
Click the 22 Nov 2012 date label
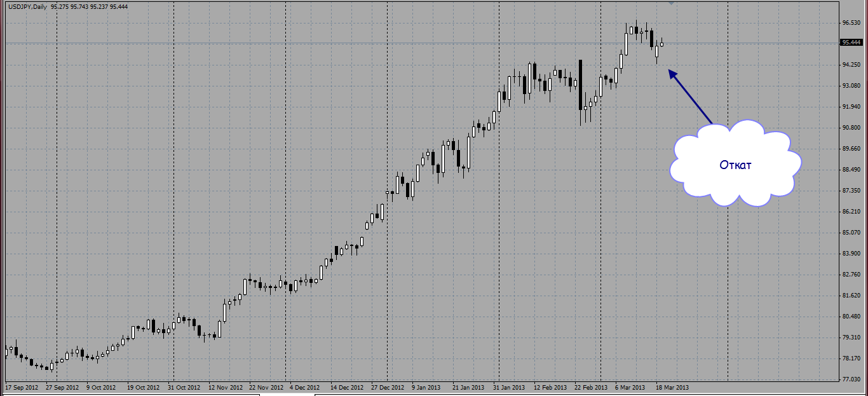click(x=266, y=387)
